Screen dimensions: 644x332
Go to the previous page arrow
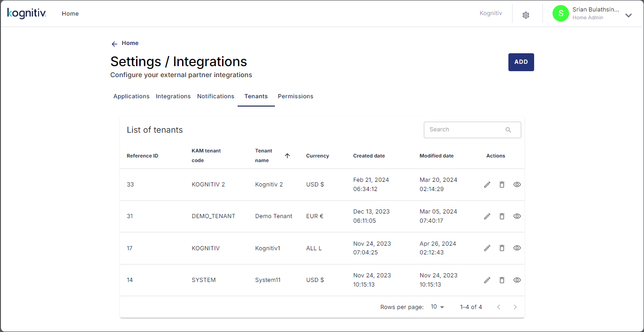(x=499, y=307)
